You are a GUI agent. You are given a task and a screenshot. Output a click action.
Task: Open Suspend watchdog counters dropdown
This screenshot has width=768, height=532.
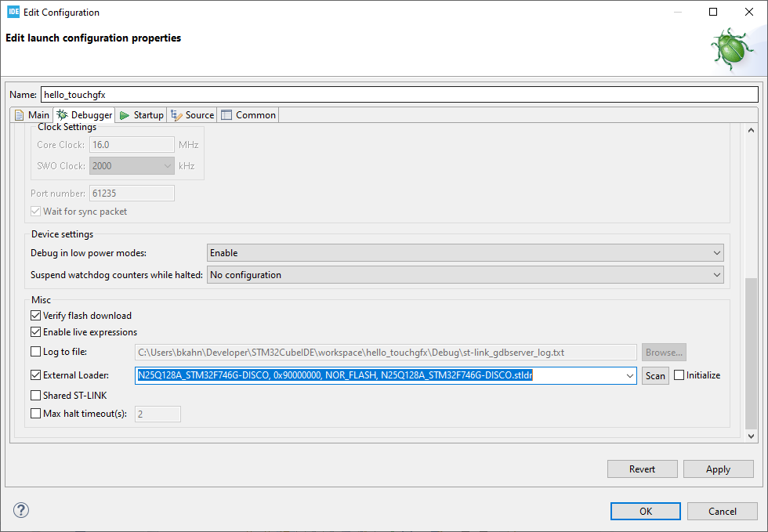click(x=465, y=275)
